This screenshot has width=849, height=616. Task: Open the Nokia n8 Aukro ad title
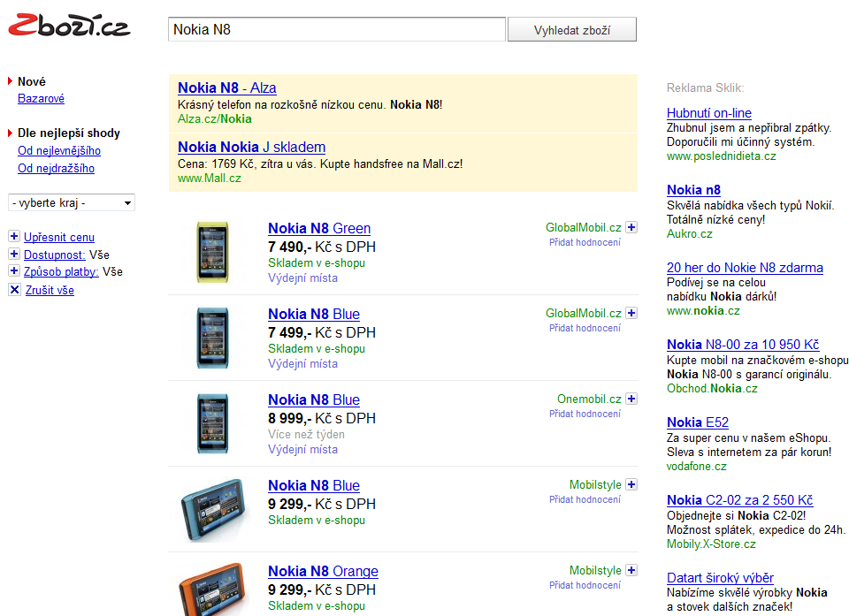click(693, 190)
